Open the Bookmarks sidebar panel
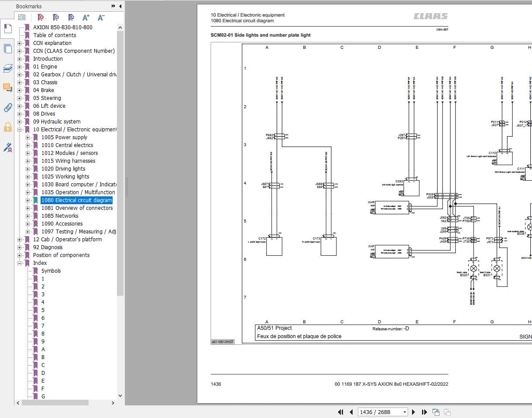 click(7, 29)
